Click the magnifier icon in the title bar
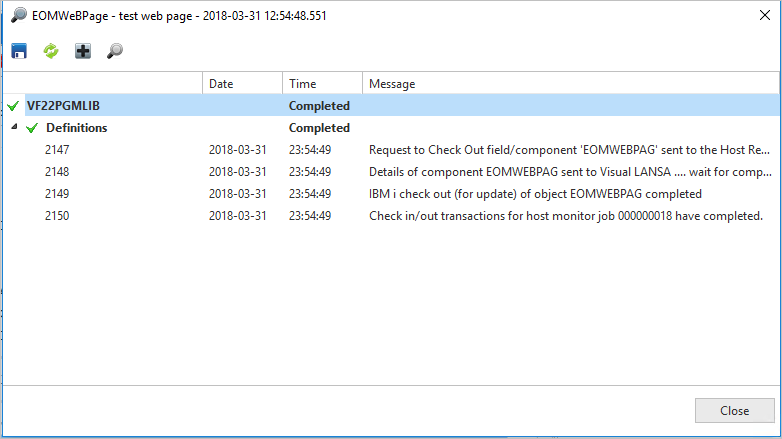 17,16
